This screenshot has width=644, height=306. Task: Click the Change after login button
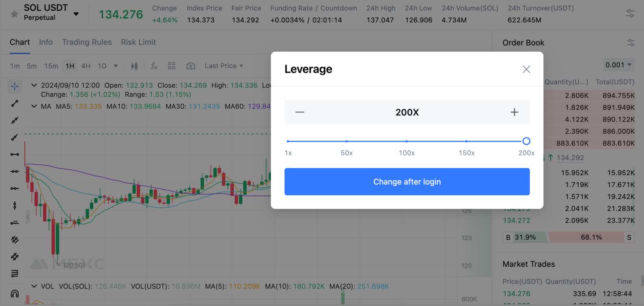coord(407,181)
